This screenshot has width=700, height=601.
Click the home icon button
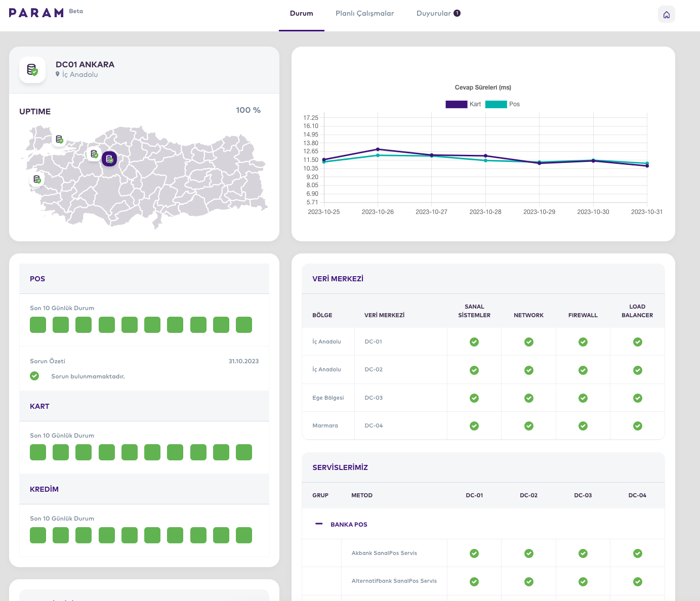pyautogui.click(x=666, y=15)
